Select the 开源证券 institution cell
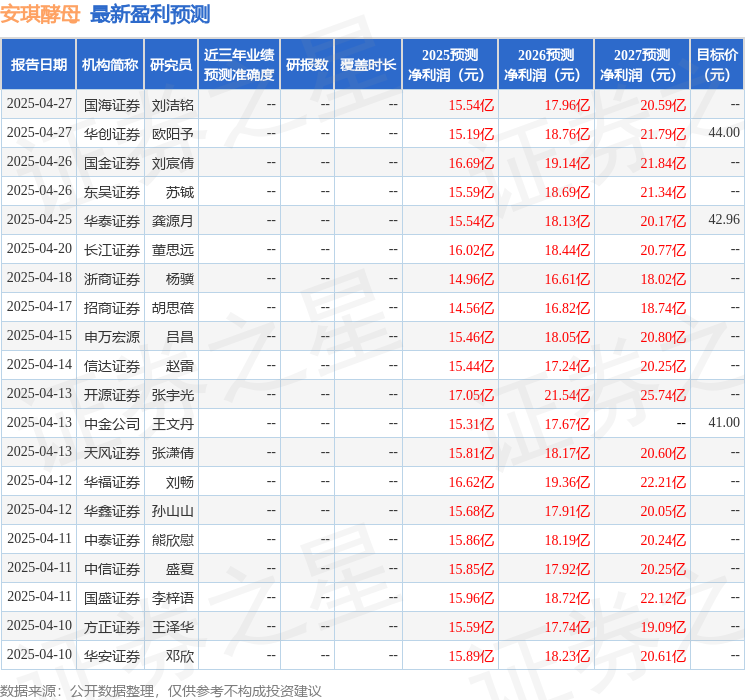This screenshot has width=745, height=700. coord(112,395)
